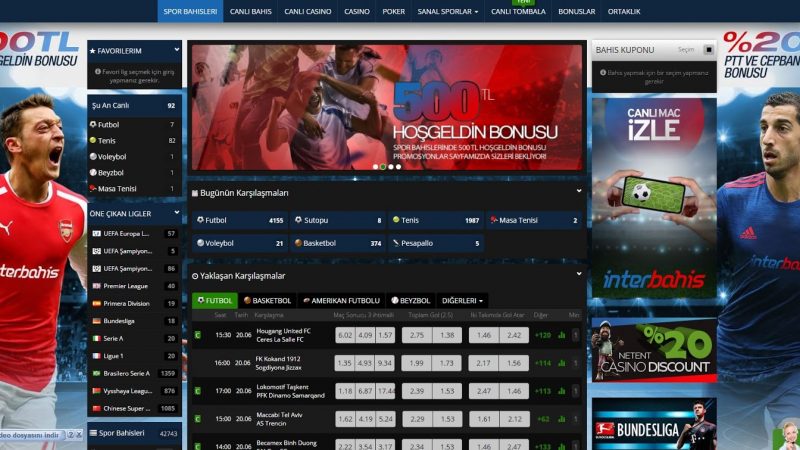Click the Germany flag next to Bundesliga
This screenshot has height=450, width=800.
96,321
